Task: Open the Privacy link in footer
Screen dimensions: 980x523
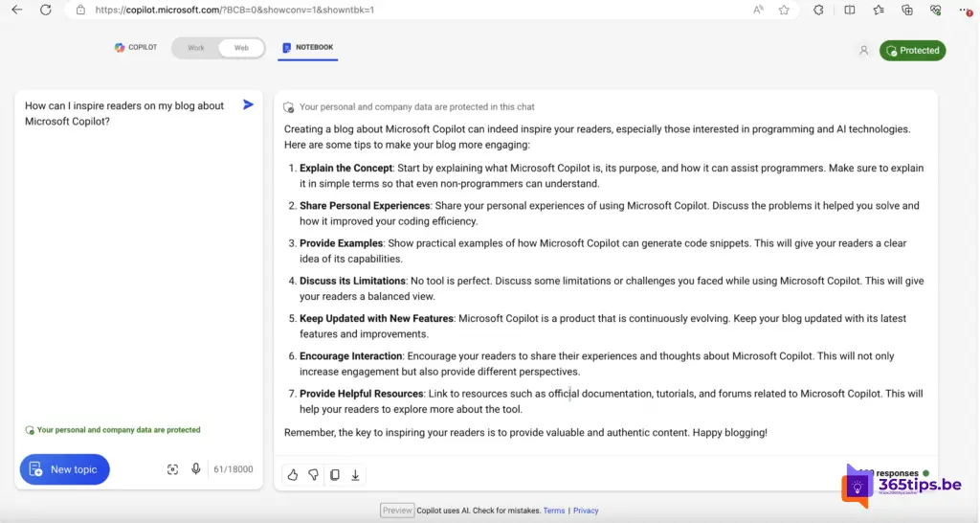Action: point(586,511)
